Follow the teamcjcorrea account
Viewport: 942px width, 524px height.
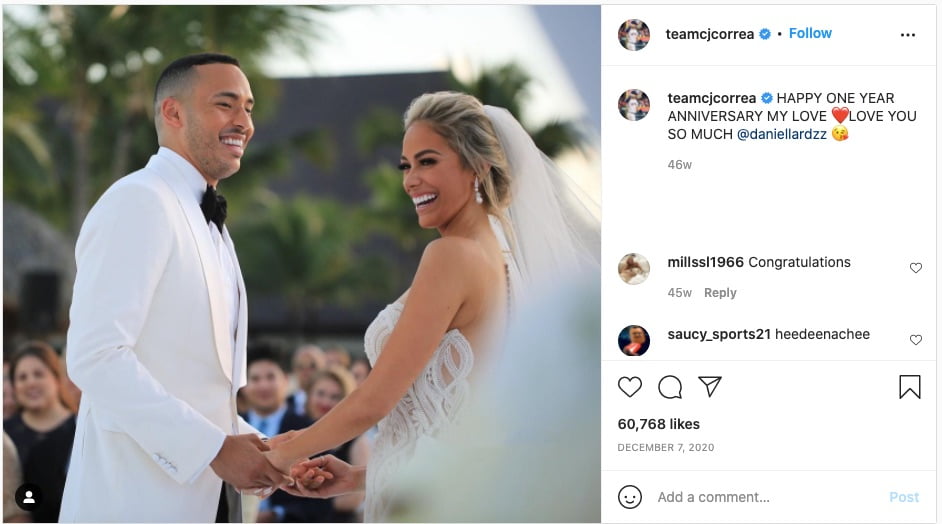click(810, 34)
